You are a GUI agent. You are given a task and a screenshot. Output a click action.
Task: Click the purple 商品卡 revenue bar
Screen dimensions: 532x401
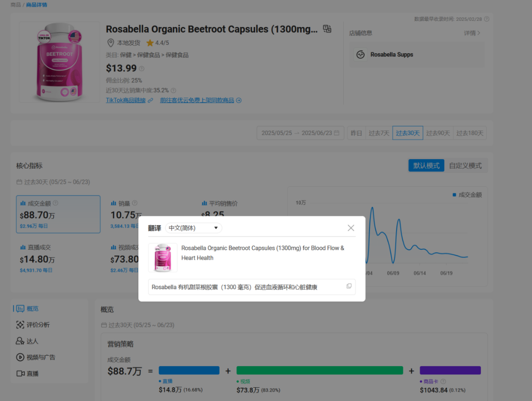coord(450,370)
